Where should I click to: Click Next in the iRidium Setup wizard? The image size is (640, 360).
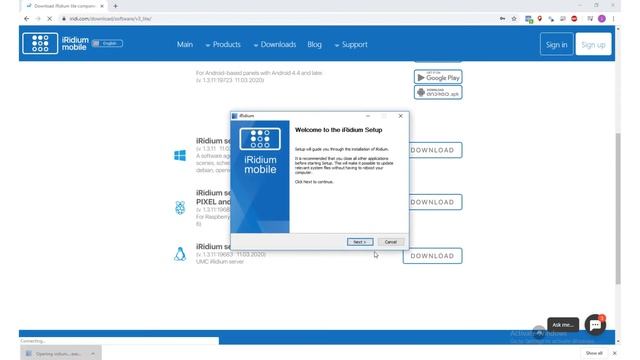(x=360, y=242)
